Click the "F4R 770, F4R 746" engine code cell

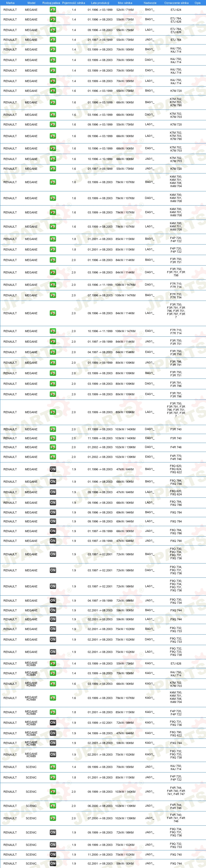pos(176,457)
